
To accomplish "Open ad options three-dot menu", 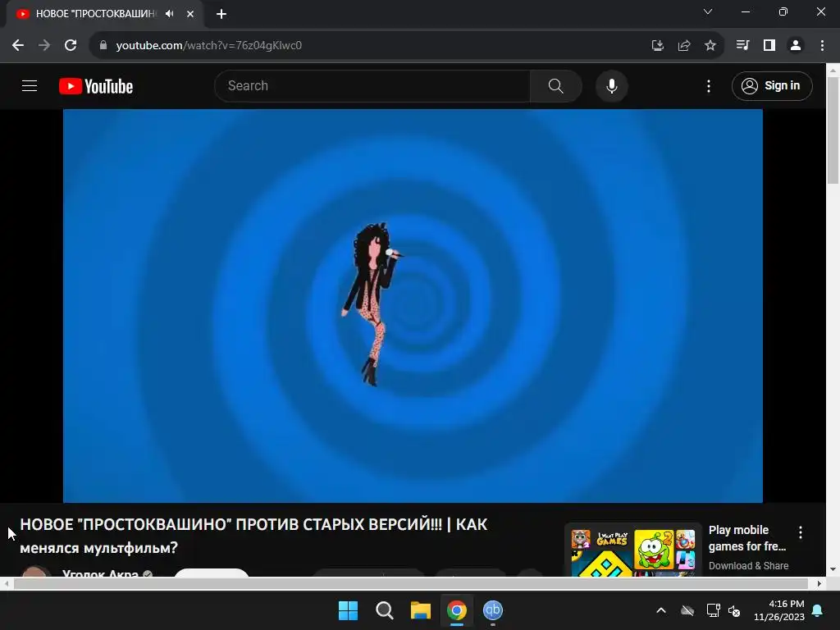I will 801,532.
